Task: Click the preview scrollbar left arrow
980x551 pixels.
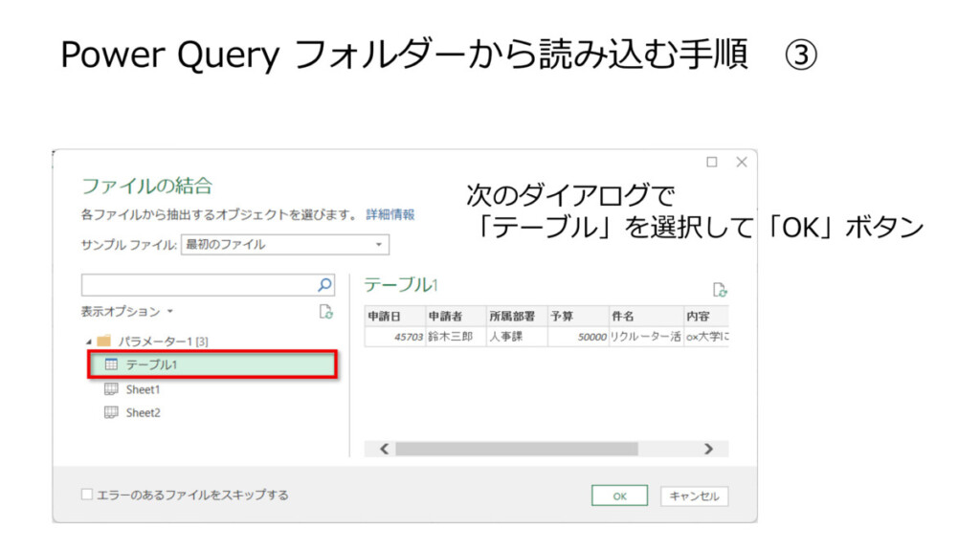Action: [384, 450]
